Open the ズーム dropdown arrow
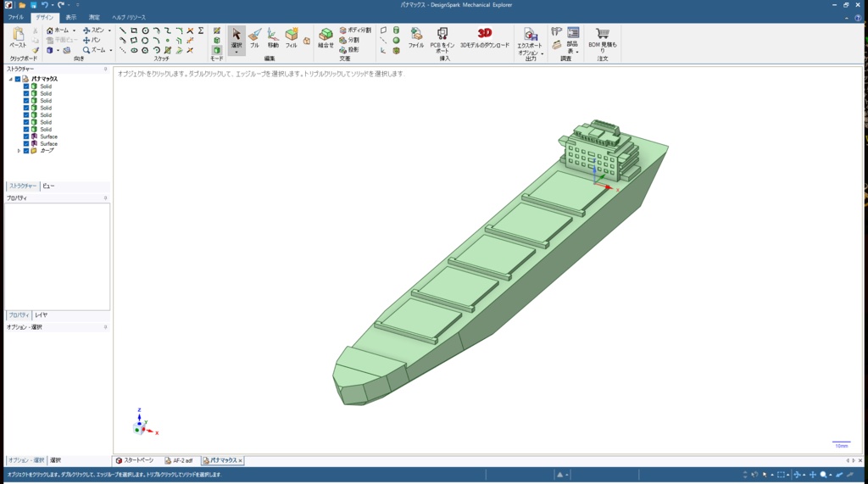Image resolution: width=868 pixels, height=484 pixels. pyautogui.click(x=111, y=50)
